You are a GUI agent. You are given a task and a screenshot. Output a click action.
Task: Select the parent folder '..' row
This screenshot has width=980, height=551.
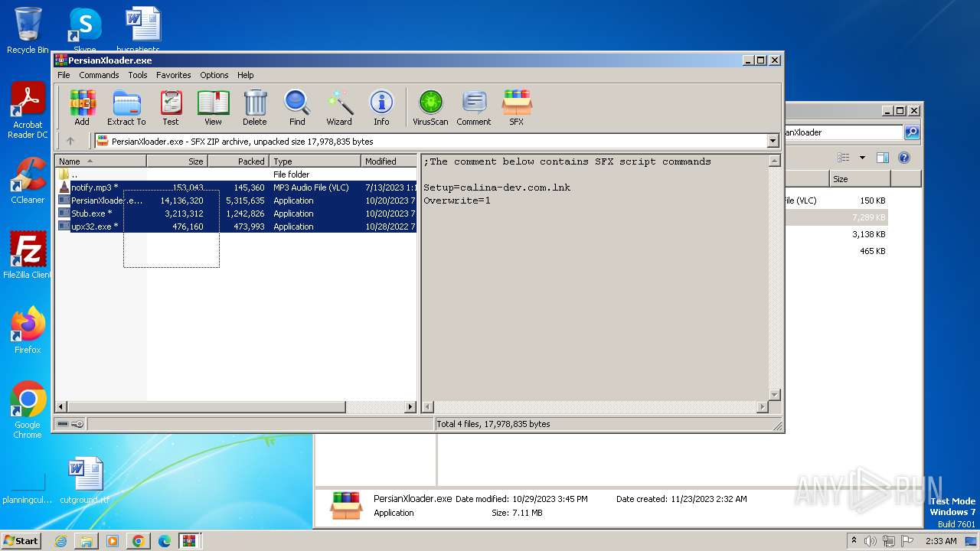236,174
